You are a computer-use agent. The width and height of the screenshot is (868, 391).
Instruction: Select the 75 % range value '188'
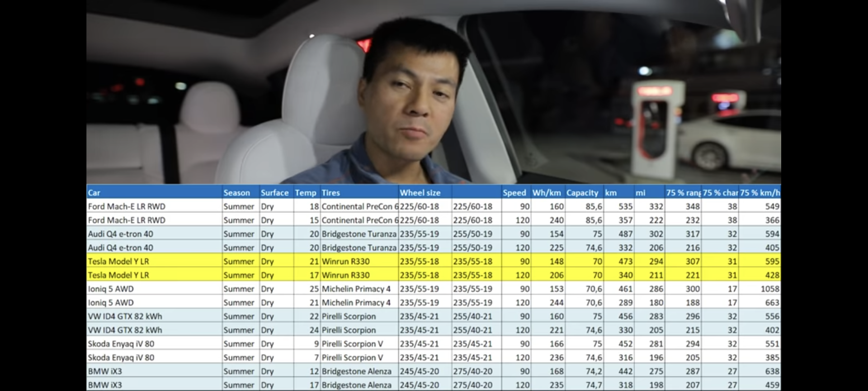point(693,302)
